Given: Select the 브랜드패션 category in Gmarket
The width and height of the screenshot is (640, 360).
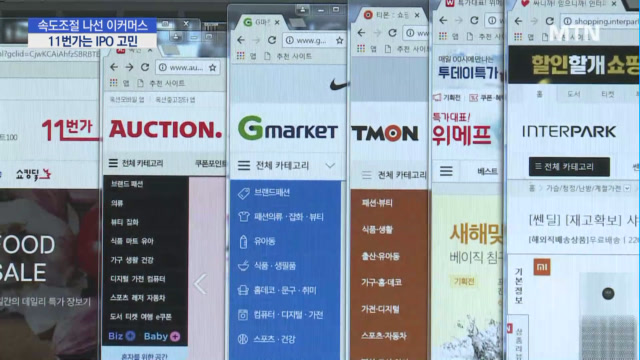Looking at the screenshot, I should point(272,192).
